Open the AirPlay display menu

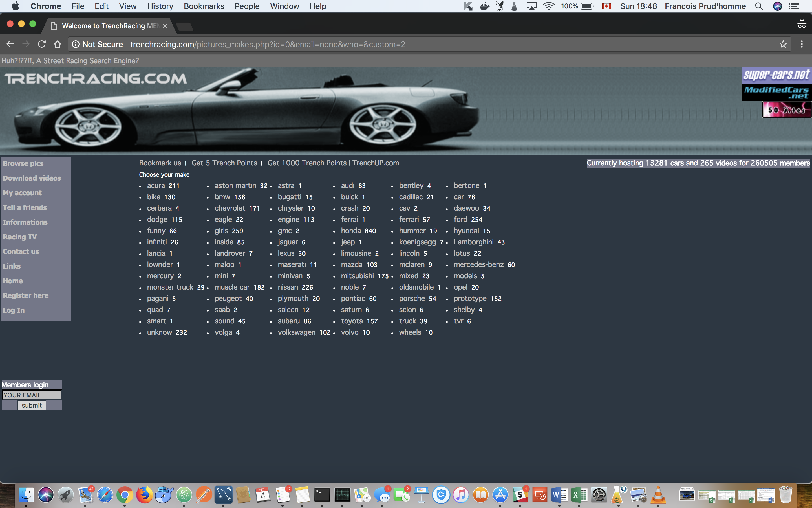pyautogui.click(x=531, y=6)
